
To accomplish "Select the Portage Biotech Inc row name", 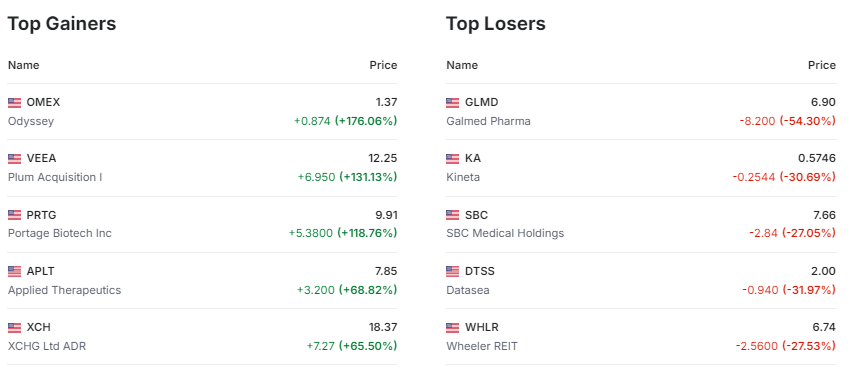I will (x=59, y=233).
